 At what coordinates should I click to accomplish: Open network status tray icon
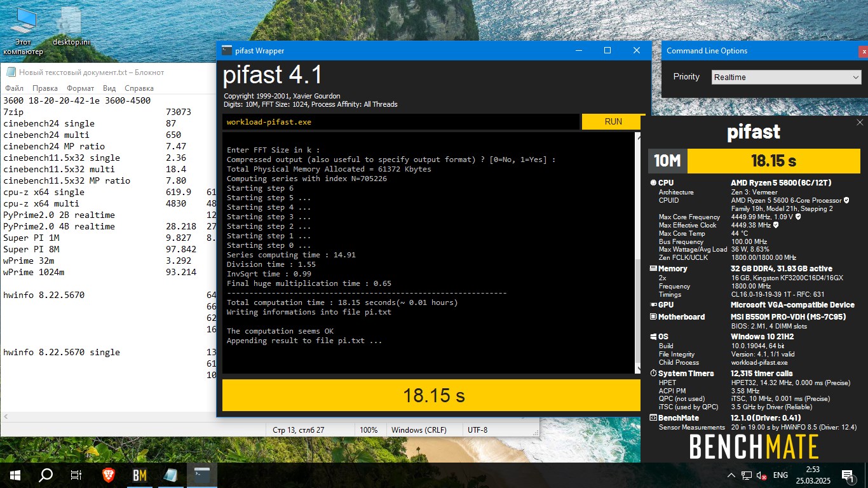747,475
